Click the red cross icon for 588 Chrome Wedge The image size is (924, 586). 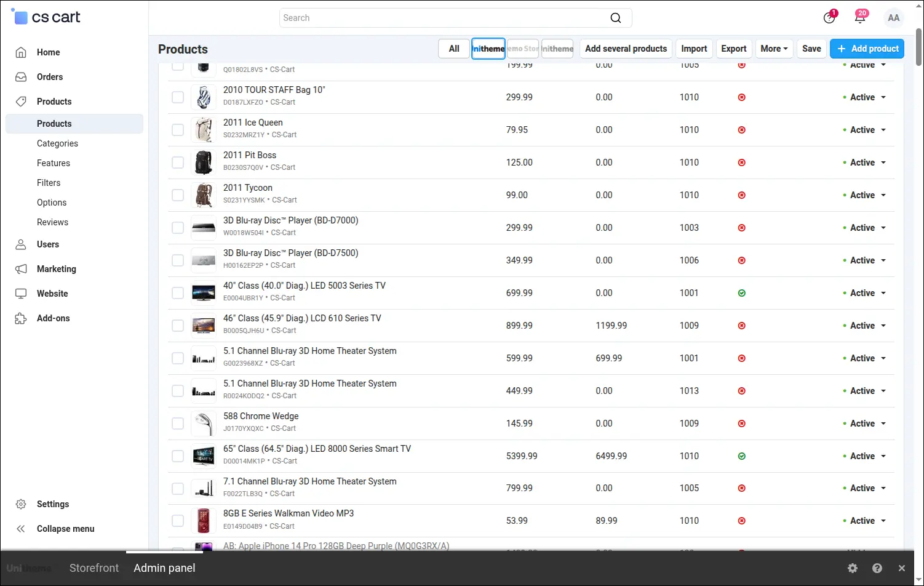(x=742, y=423)
